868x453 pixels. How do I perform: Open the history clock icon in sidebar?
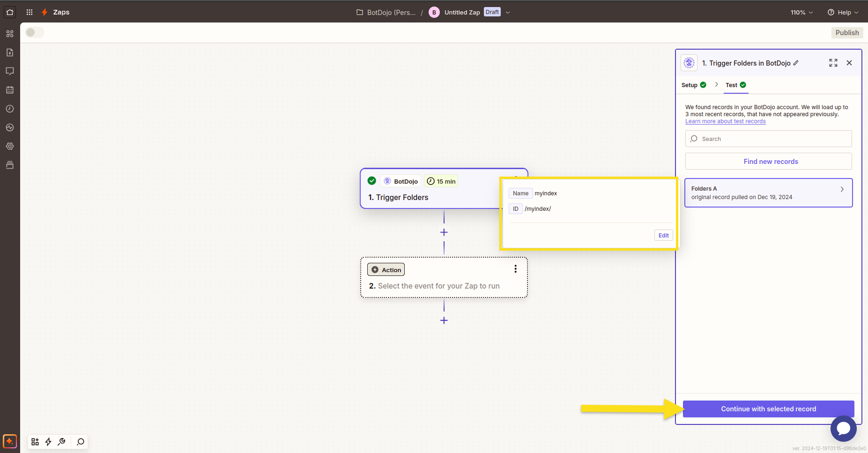tap(10, 109)
